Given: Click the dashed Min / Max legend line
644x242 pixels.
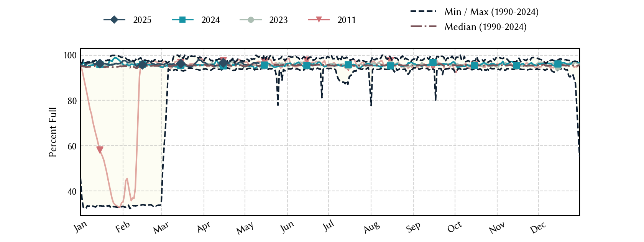Looking at the screenshot, I should tap(424, 12).
